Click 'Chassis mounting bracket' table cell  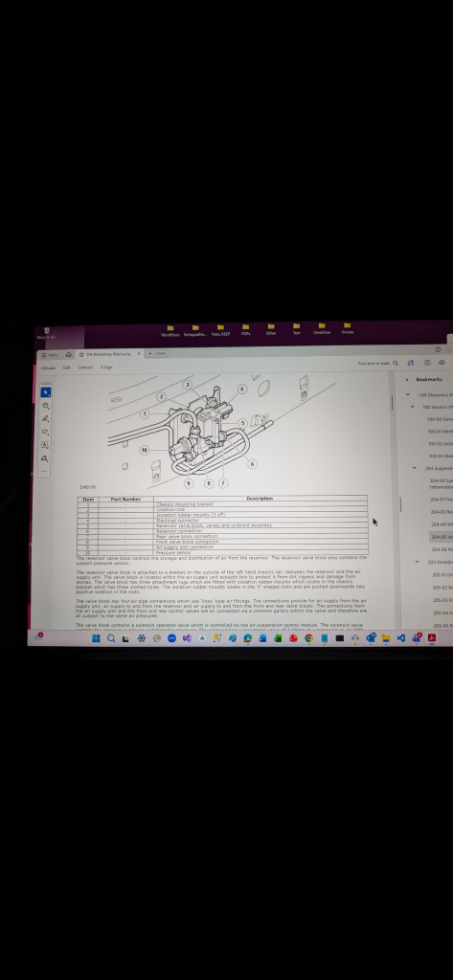pyautogui.click(x=260, y=503)
